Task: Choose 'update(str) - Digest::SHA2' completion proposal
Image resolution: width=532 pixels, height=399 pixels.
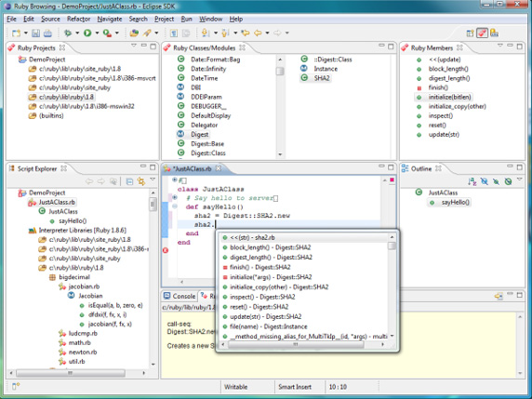Action: (265, 316)
